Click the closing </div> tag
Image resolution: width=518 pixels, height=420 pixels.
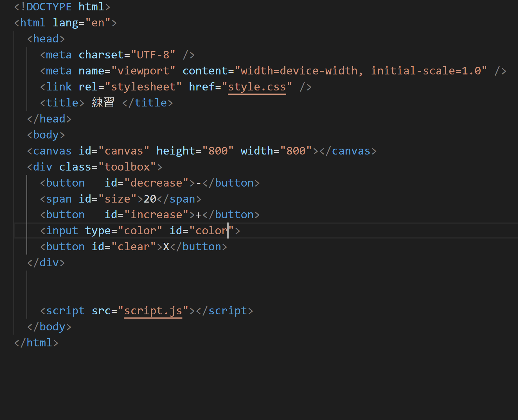pos(46,263)
